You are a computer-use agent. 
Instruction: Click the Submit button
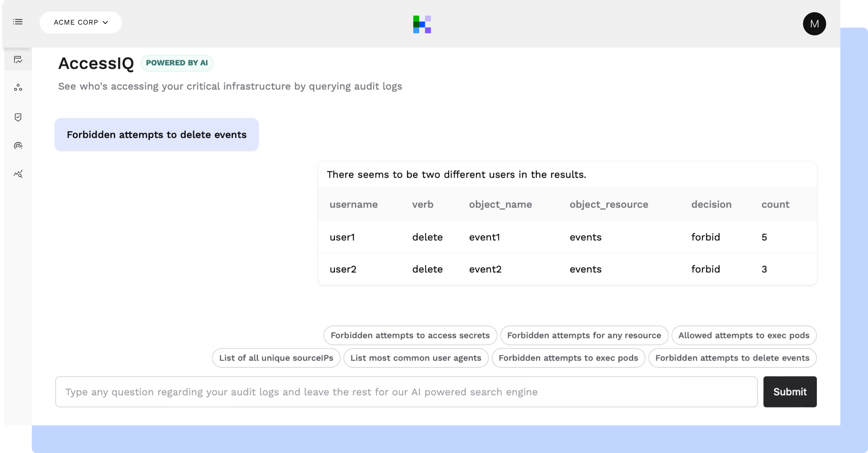click(789, 392)
